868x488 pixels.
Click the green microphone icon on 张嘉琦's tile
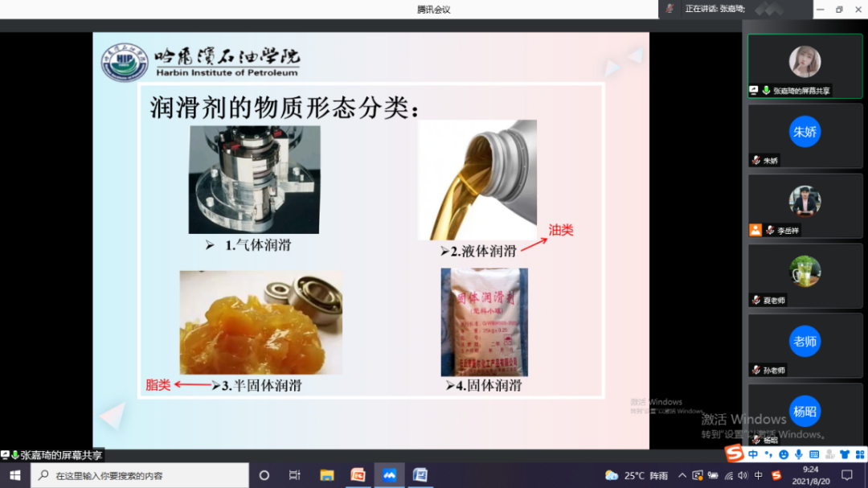pyautogui.click(x=766, y=91)
